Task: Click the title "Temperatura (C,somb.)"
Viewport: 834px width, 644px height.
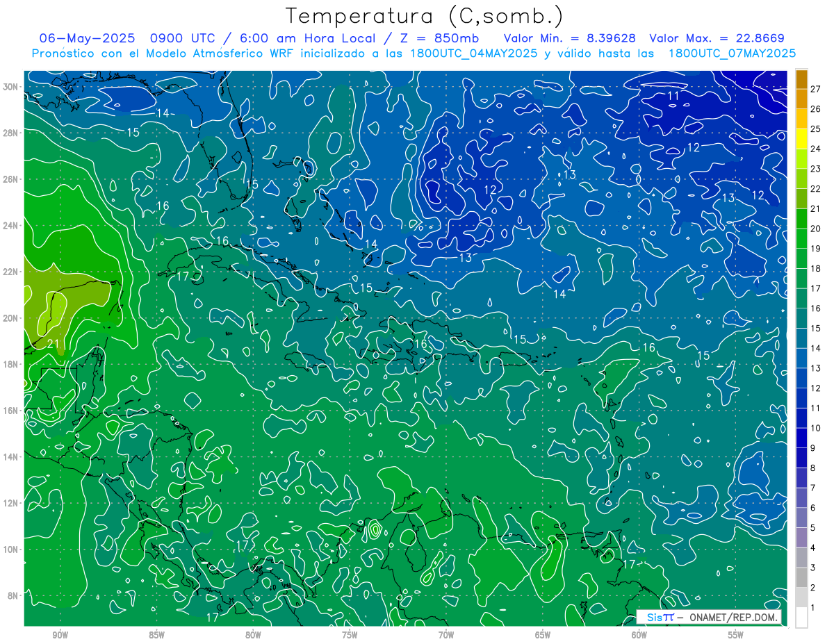Action: pyautogui.click(x=425, y=17)
